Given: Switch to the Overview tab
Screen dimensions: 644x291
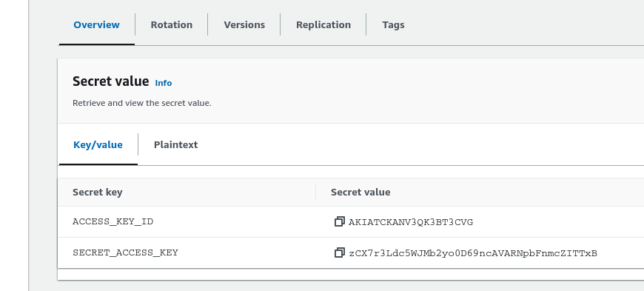Looking at the screenshot, I should 96,24.
